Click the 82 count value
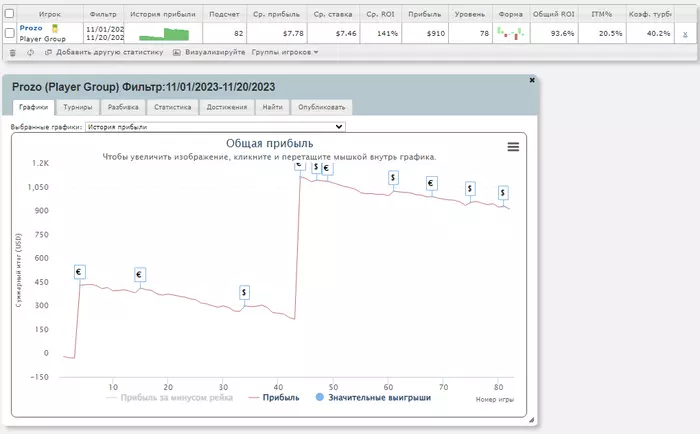The width and height of the screenshot is (700, 434). [239, 33]
